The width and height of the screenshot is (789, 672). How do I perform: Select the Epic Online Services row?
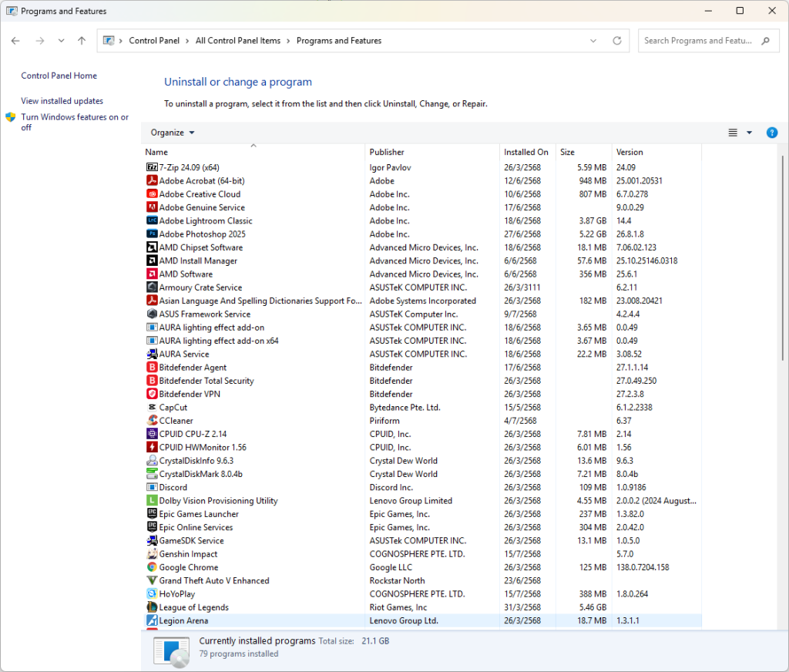(421, 528)
